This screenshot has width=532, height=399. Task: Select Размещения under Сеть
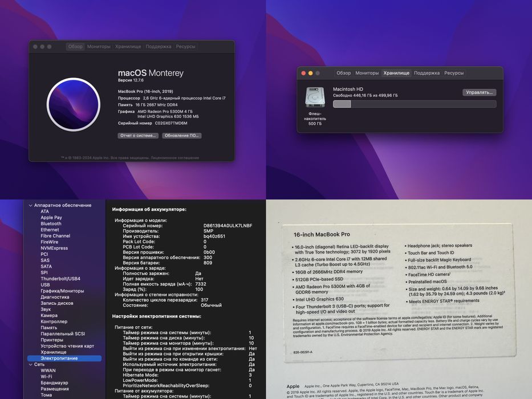click(55, 389)
